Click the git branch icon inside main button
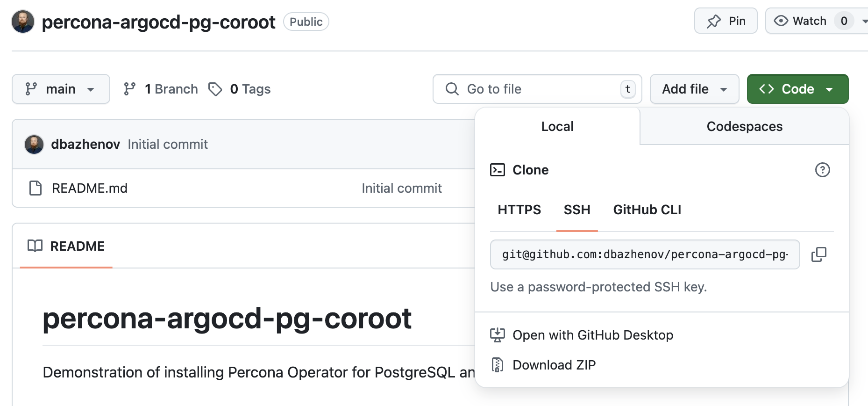This screenshot has width=868, height=406. (x=31, y=89)
